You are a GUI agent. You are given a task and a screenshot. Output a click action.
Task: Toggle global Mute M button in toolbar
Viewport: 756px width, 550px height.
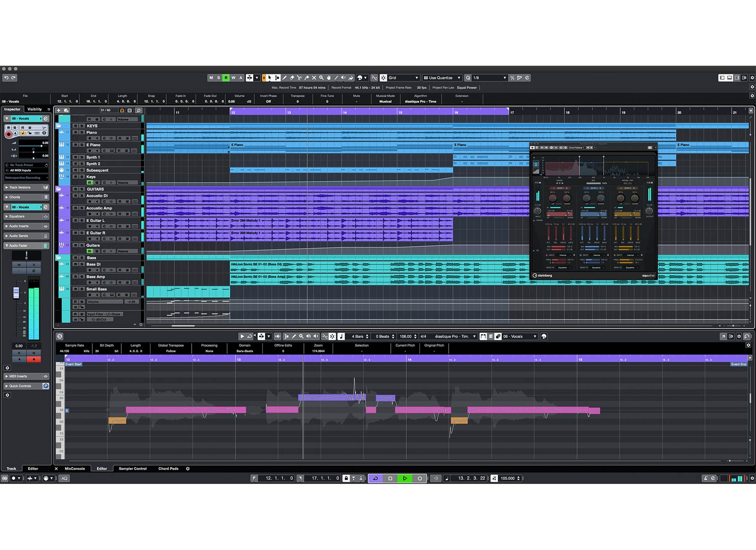pyautogui.click(x=211, y=78)
